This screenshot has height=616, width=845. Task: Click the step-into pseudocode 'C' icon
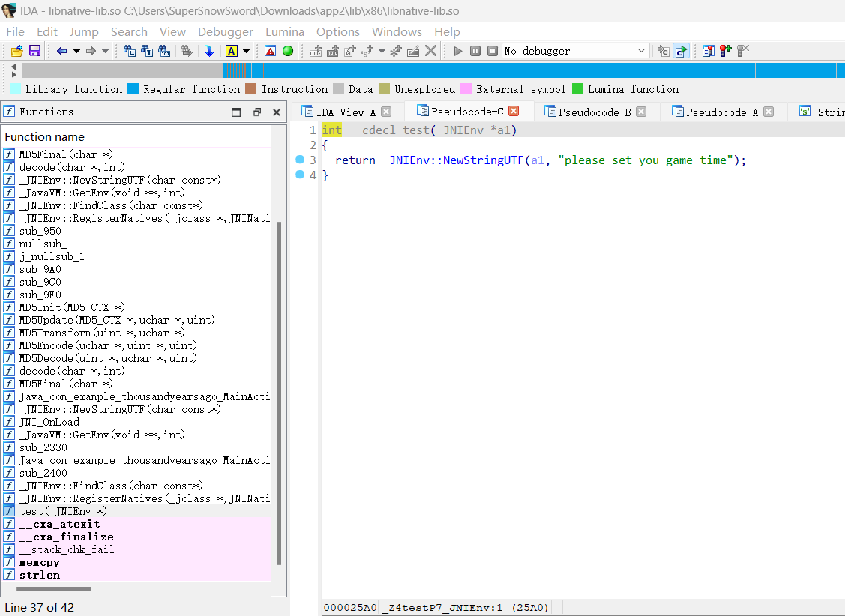[664, 51]
